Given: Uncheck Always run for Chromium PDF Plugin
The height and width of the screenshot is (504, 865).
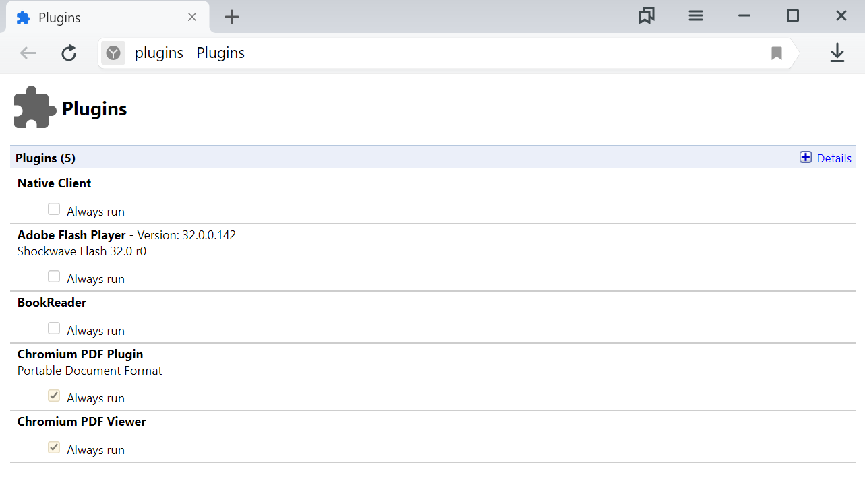Looking at the screenshot, I should pos(54,396).
